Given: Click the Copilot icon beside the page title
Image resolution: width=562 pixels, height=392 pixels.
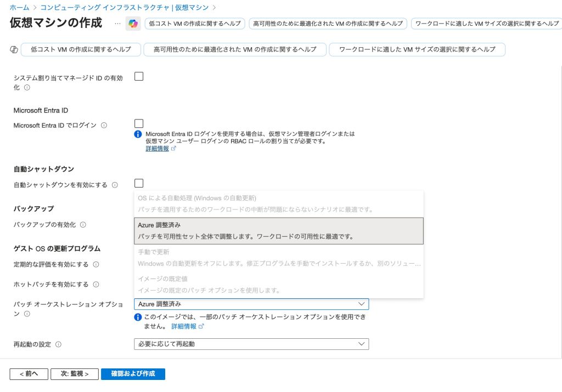Looking at the screenshot, I should coord(133,24).
